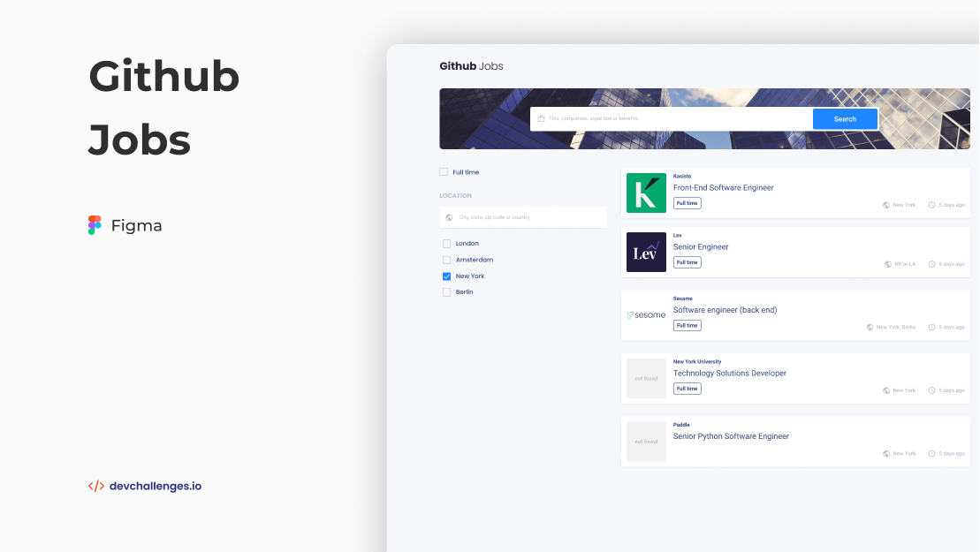Click the Figma logo icon
The height and width of the screenshot is (552, 980).
(x=95, y=225)
